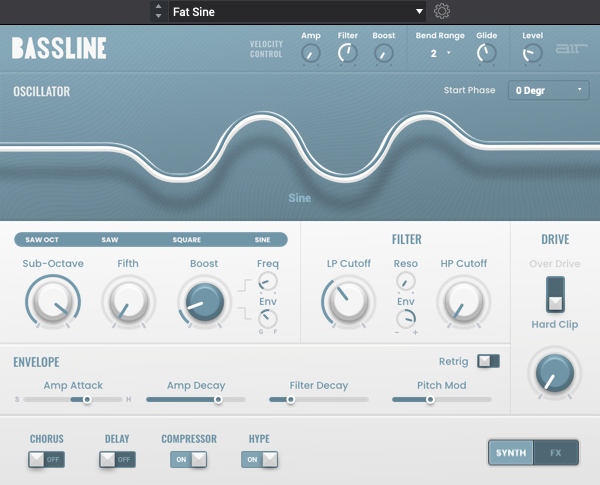Toggle the Chorus effect switch

tap(46, 459)
